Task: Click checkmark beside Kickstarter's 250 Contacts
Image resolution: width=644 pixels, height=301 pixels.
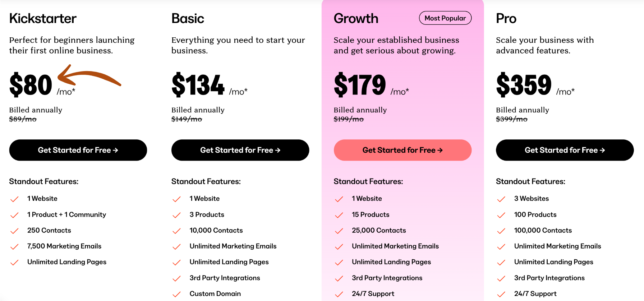Action: (14, 231)
